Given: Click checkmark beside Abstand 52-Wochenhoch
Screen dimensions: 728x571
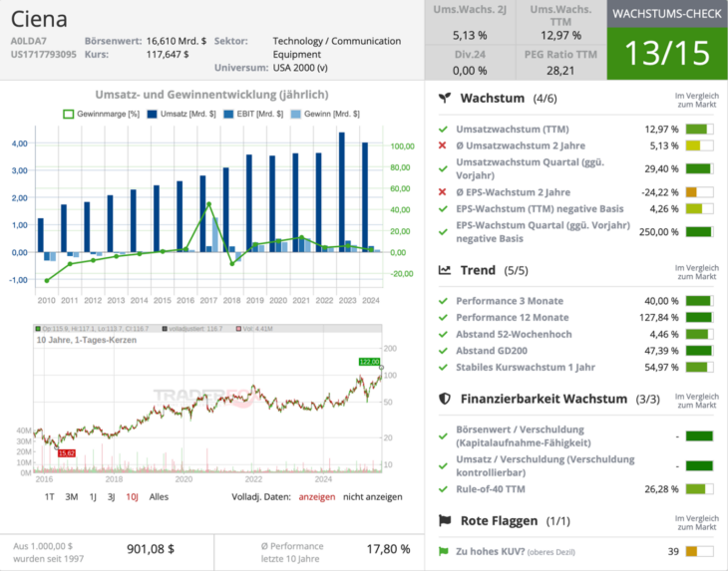Looking at the screenshot, I should pyautogui.click(x=443, y=334).
